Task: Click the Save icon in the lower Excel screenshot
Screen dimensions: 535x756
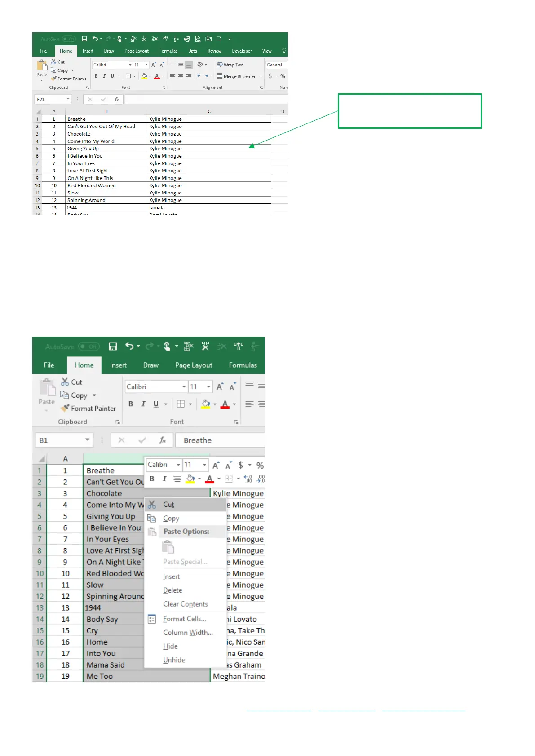Action: tap(113, 346)
